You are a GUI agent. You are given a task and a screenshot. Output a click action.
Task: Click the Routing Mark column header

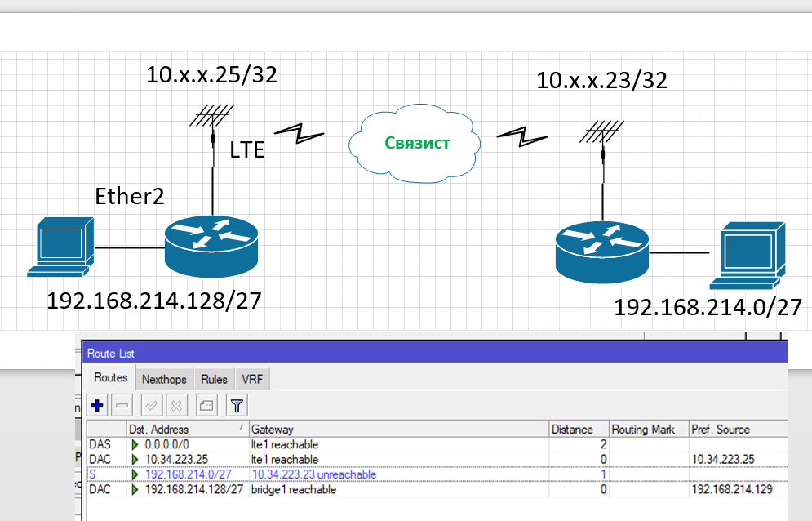[x=649, y=430]
